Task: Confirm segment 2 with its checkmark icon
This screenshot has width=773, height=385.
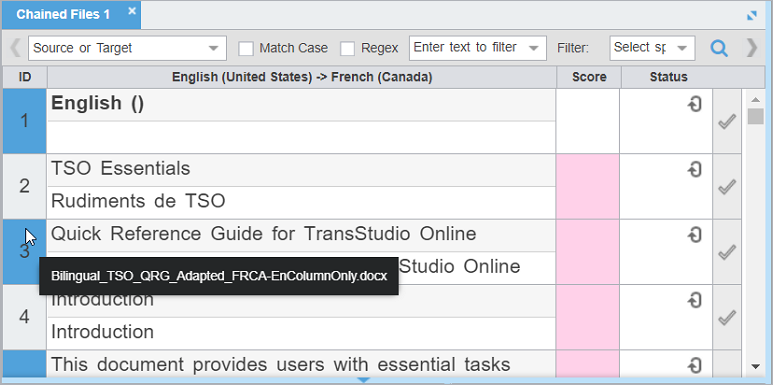Action: click(727, 186)
